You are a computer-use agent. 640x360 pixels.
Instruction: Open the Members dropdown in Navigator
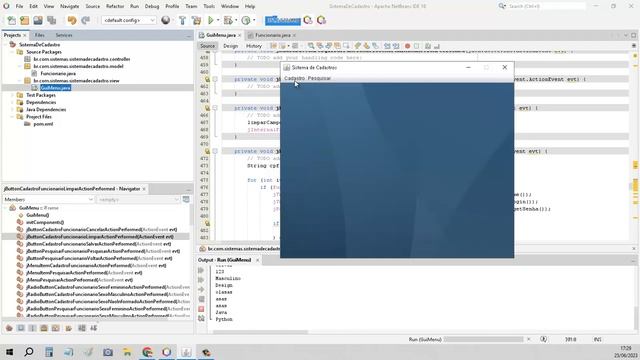pyautogui.click(x=49, y=200)
